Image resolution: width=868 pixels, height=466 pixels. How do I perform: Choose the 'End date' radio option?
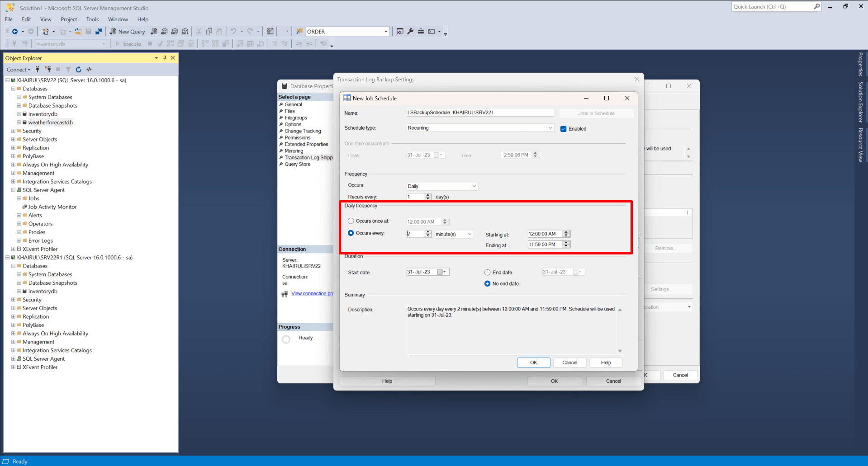pos(488,273)
